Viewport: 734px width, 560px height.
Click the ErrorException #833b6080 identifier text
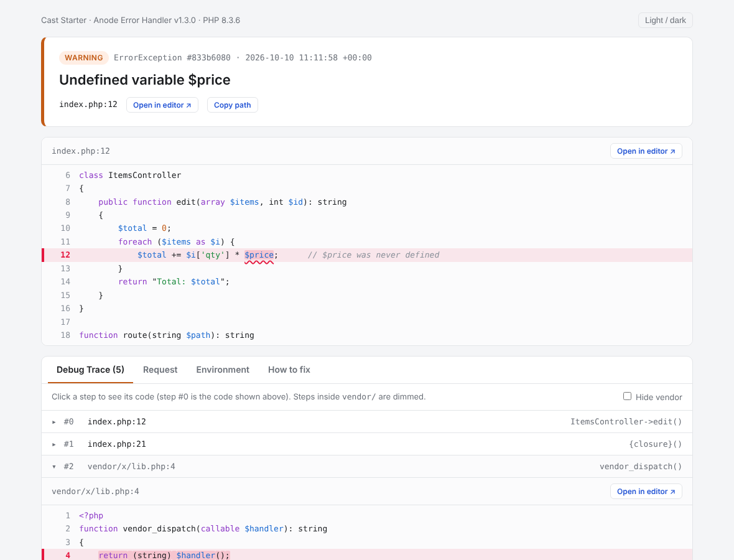click(172, 58)
